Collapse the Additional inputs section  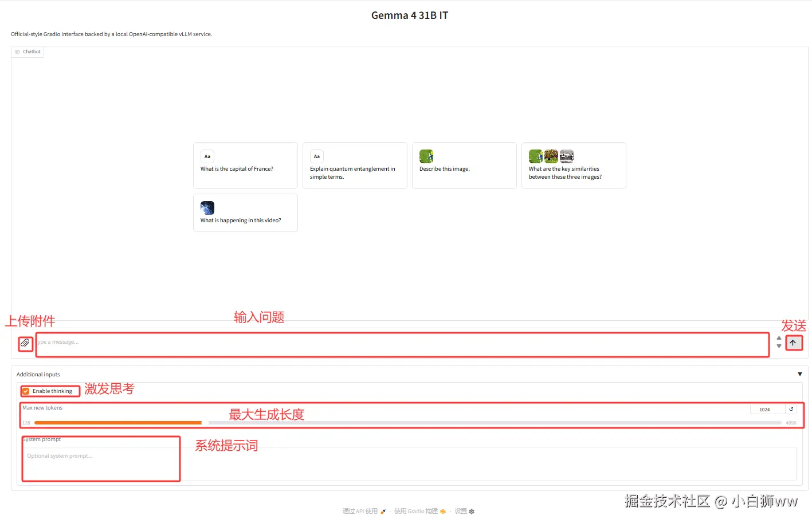[x=800, y=374]
